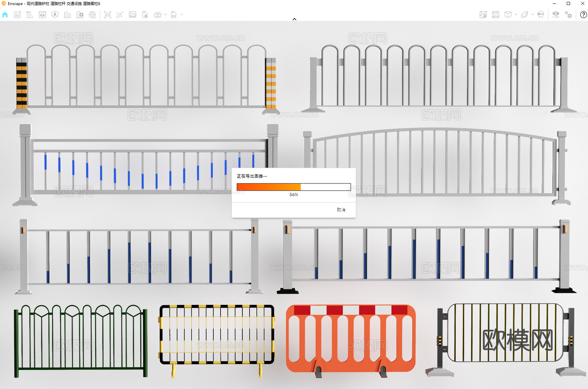Open the Help question mark icon
This screenshot has width=588, height=389.
point(583,15)
